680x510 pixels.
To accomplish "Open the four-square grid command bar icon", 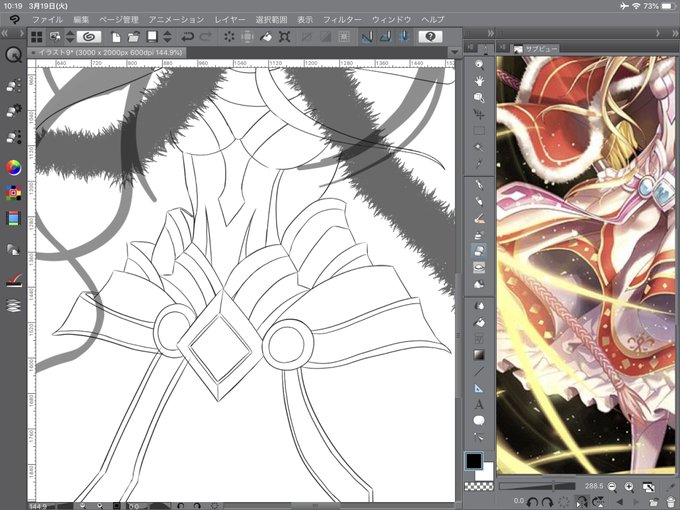I will coord(37,37).
